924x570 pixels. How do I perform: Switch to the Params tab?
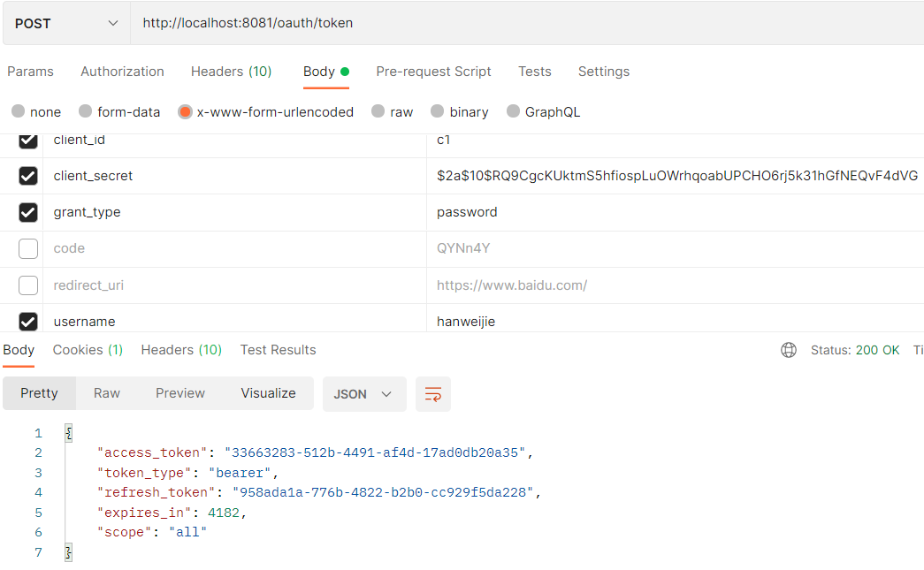click(30, 72)
